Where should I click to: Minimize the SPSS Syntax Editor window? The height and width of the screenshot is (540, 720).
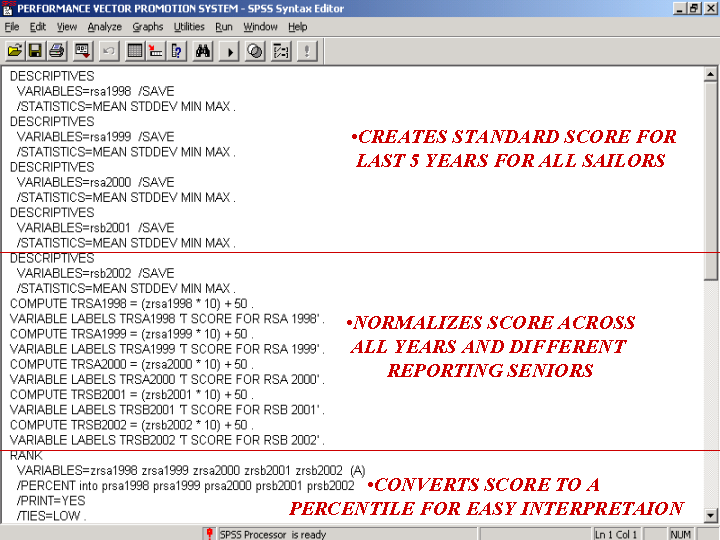tap(680, 8)
